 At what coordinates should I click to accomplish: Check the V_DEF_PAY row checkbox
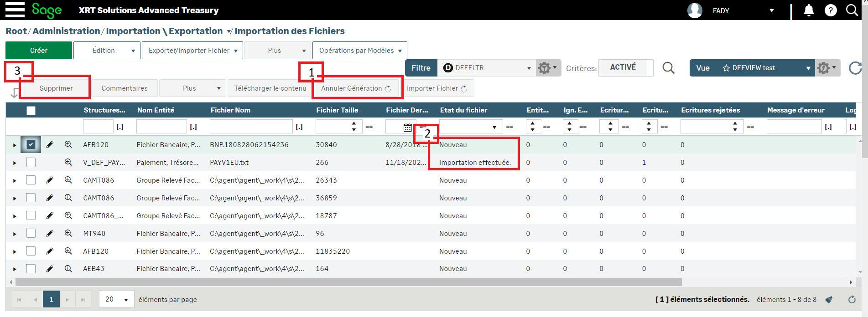[31, 162]
